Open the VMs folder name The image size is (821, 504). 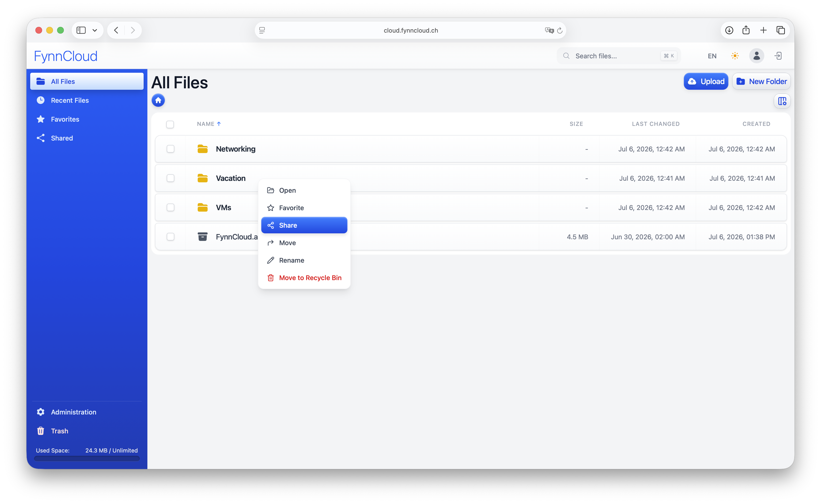click(x=223, y=208)
